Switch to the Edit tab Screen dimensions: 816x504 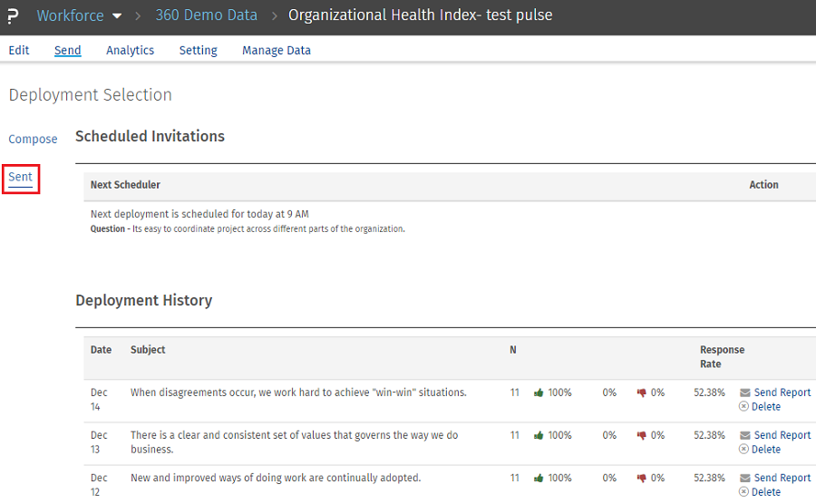19,51
